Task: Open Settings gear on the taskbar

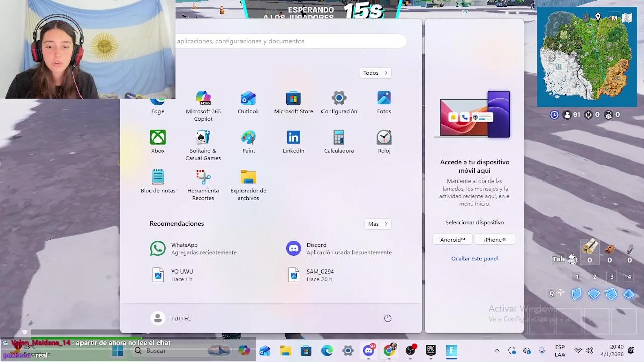Action: click(348, 351)
